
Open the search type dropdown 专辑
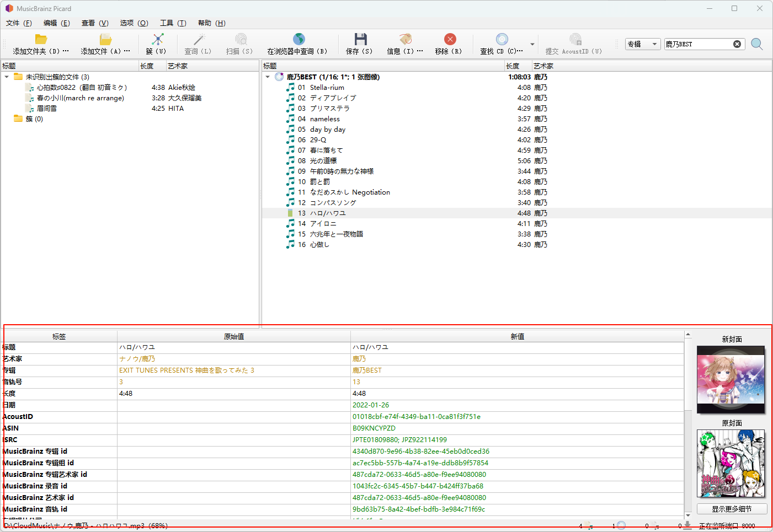[642, 44]
